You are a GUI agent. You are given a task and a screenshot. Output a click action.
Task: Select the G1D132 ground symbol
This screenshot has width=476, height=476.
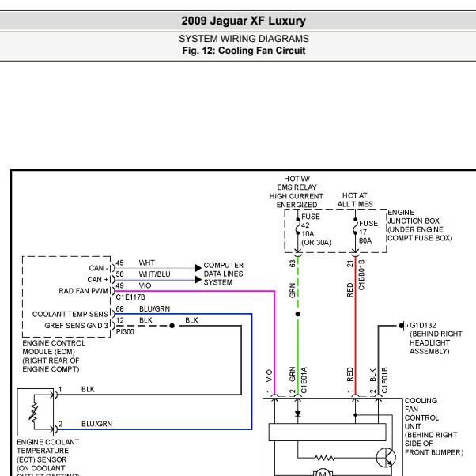coord(403,326)
